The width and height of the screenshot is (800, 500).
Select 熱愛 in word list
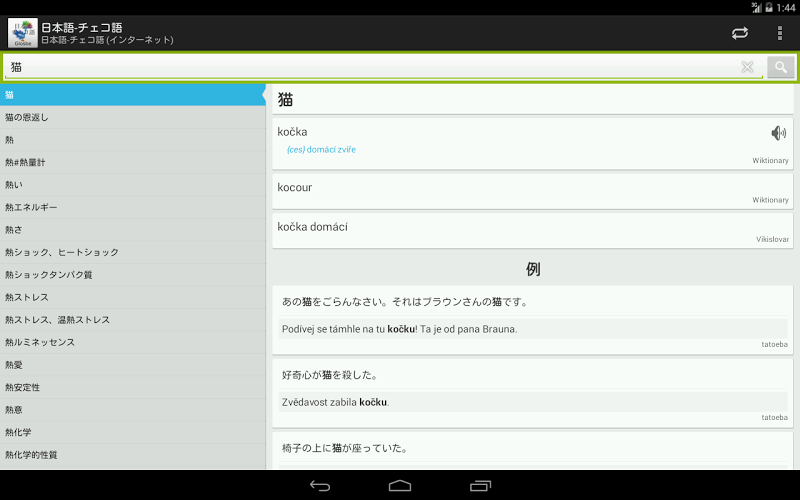coord(133,365)
